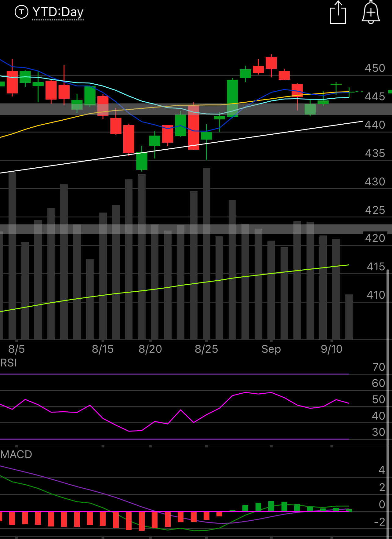Screen dimensions: 392x539
Task: Tap the circled T timeframe icon
Action: pos(21,12)
